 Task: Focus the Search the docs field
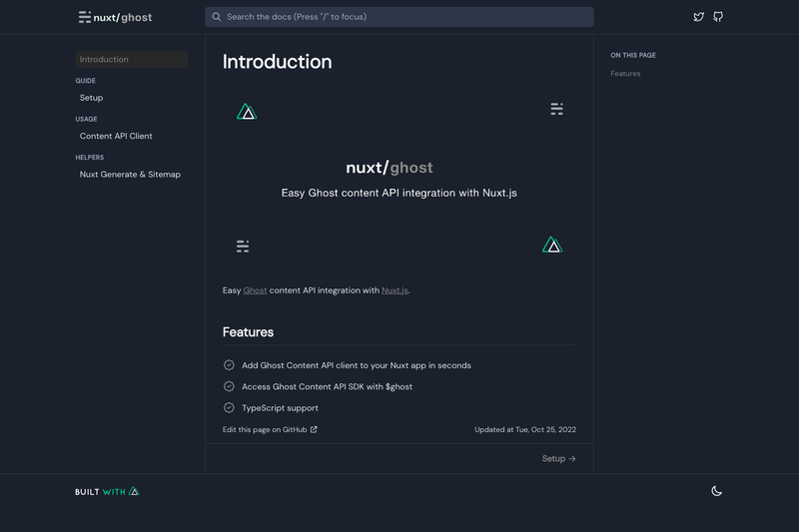399,17
